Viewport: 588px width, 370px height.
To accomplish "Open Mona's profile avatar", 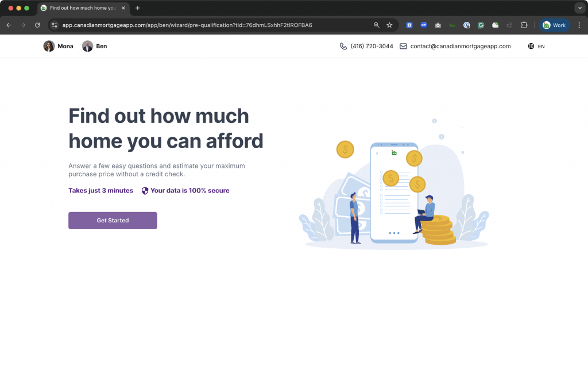I will [x=49, y=46].
